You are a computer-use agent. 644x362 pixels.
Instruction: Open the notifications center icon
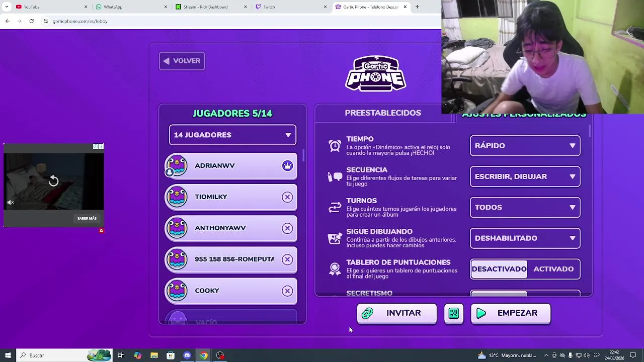pos(633,355)
